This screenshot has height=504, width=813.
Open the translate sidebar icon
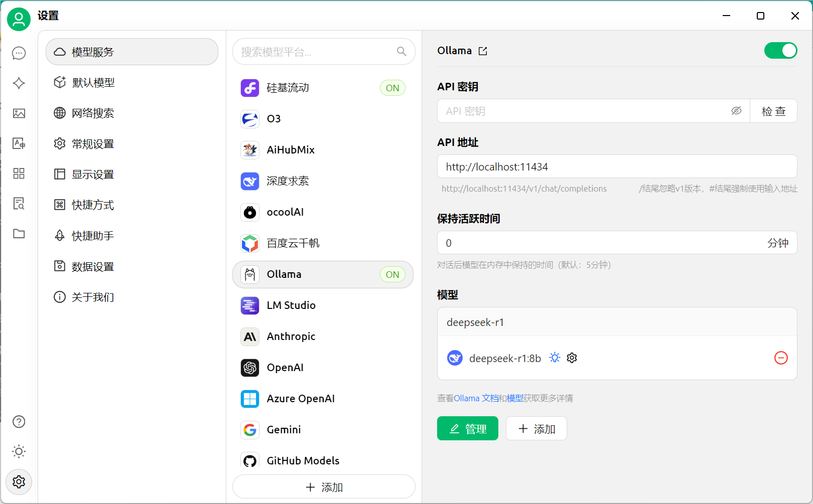point(19,143)
